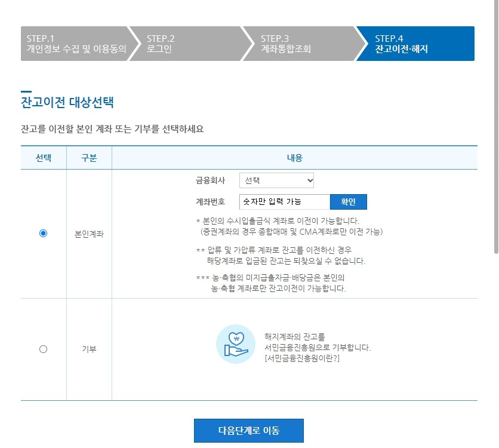Click the 계좌번호 label
The width and height of the screenshot is (499, 448).
[210, 202]
